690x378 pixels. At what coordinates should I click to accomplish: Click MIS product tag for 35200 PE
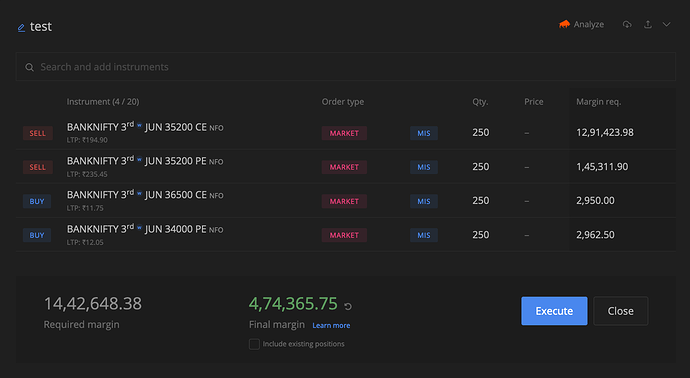pyautogui.click(x=424, y=167)
